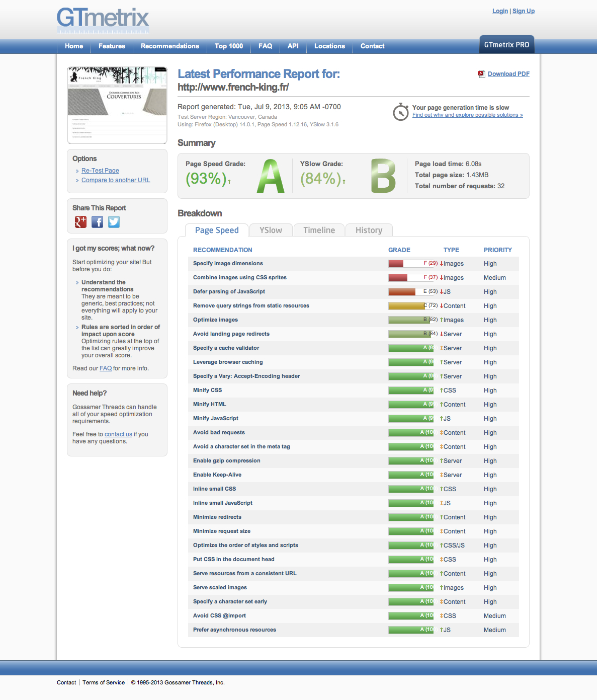Click 'Avoid CSS @import' recommendation

[219, 616]
